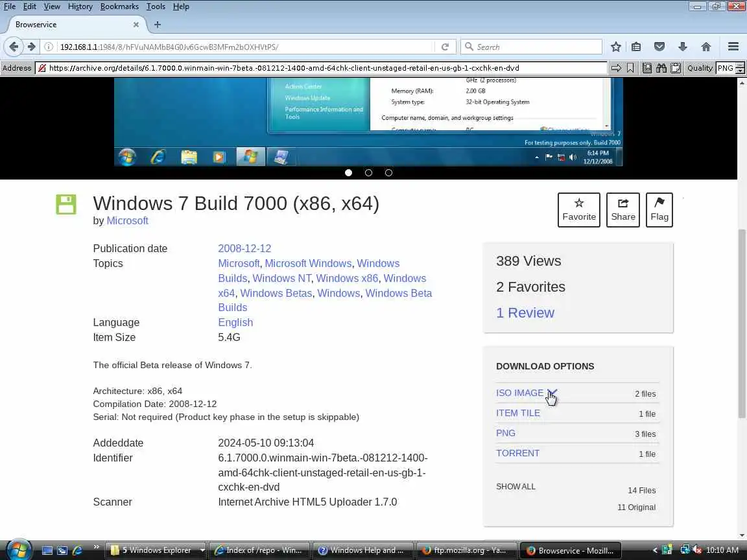Close the Browservice tab
The height and width of the screenshot is (560, 747).
[x=136, y=24]
